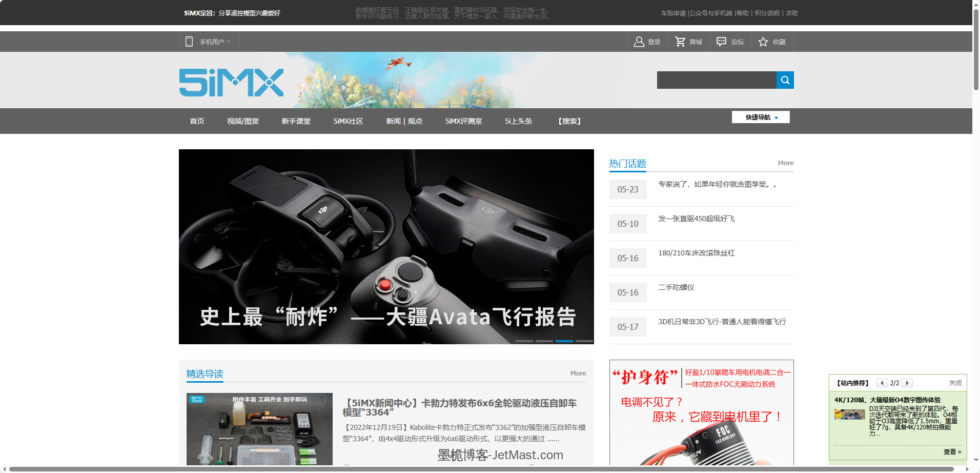Open the 5iMX评测室 menu item
This screenshot has width=980, height=473.
click(x=463, y=121)
